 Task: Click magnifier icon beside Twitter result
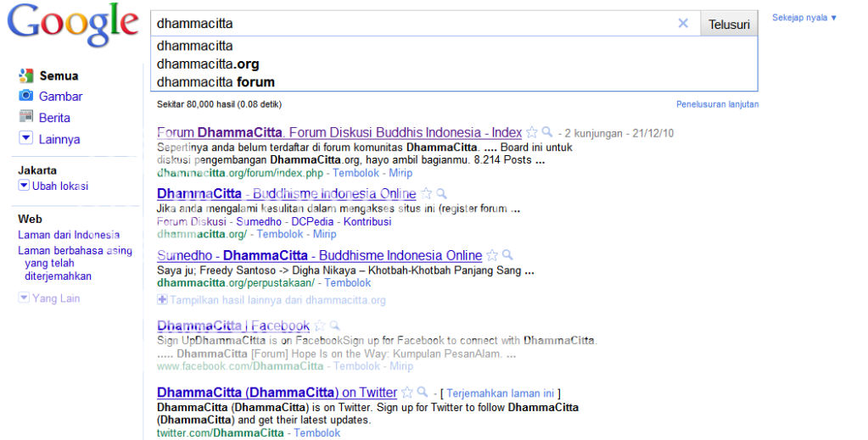click(x=423, y=393)
